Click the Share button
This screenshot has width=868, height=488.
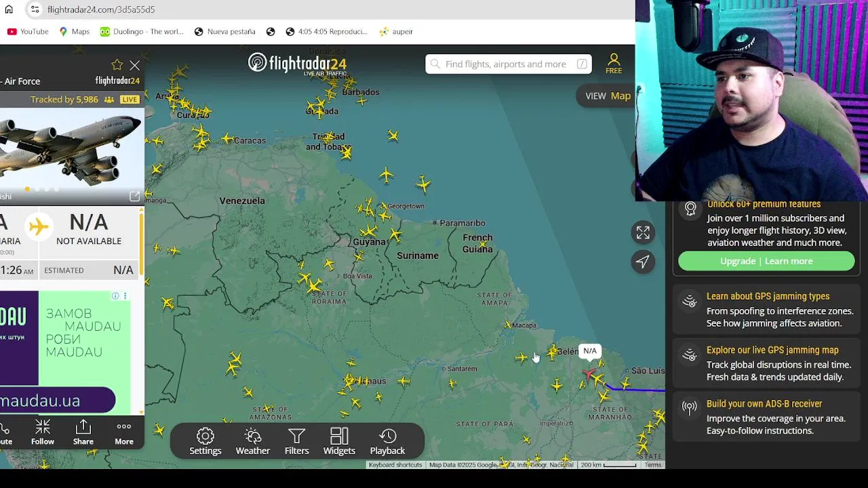83,432
